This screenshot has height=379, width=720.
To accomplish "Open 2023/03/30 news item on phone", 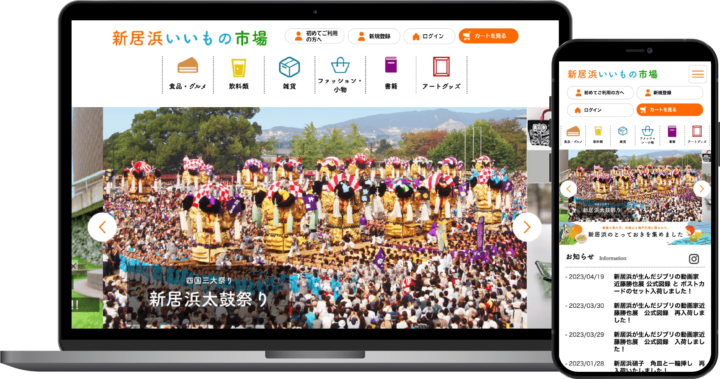I will (x=635, y=312).
